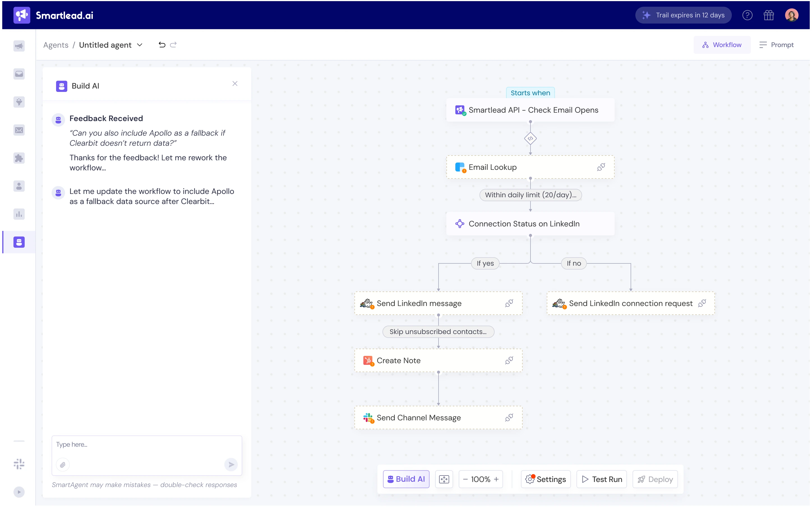Screen dimensions: 812x510
Task: Increase zoom with the plus control
Action: pos(496,479)
